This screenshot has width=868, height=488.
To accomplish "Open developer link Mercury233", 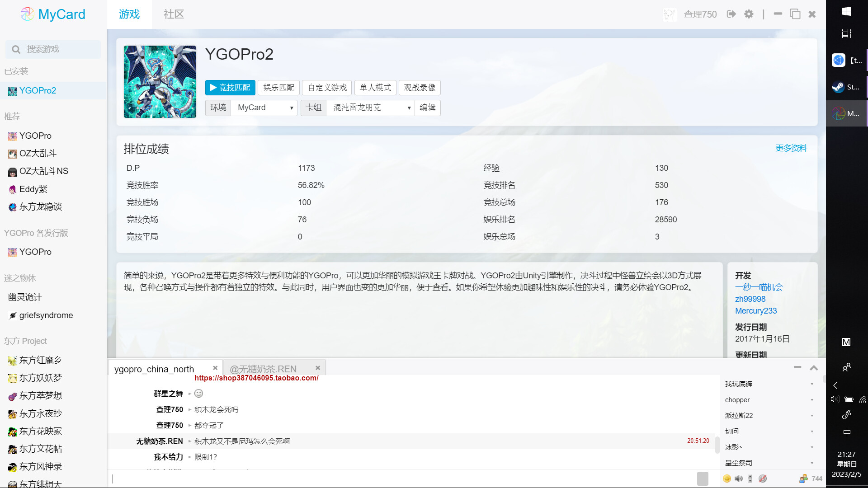I will click(756, 311).
